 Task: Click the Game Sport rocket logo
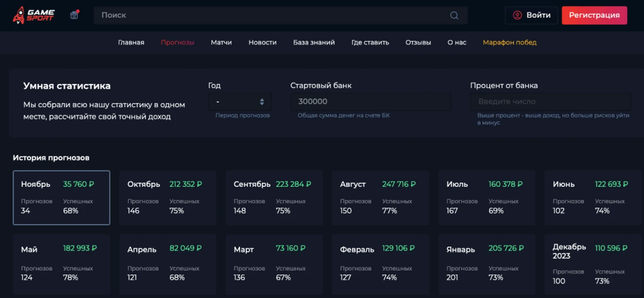point(34,15)
